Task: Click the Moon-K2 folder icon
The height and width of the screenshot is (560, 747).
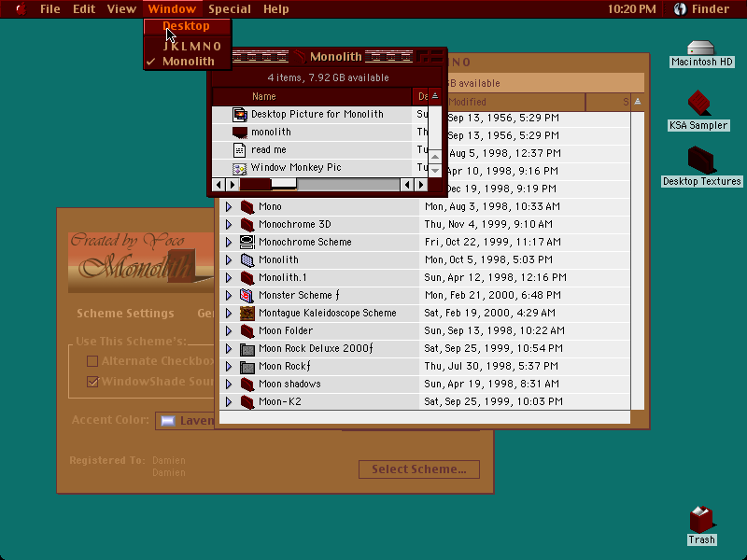Action: (247, 401)
